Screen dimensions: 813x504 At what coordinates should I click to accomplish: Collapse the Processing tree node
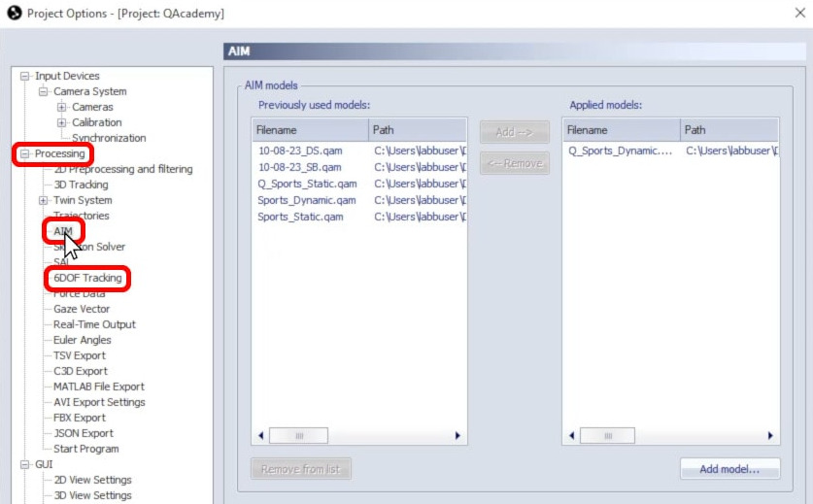coord(26,153)
